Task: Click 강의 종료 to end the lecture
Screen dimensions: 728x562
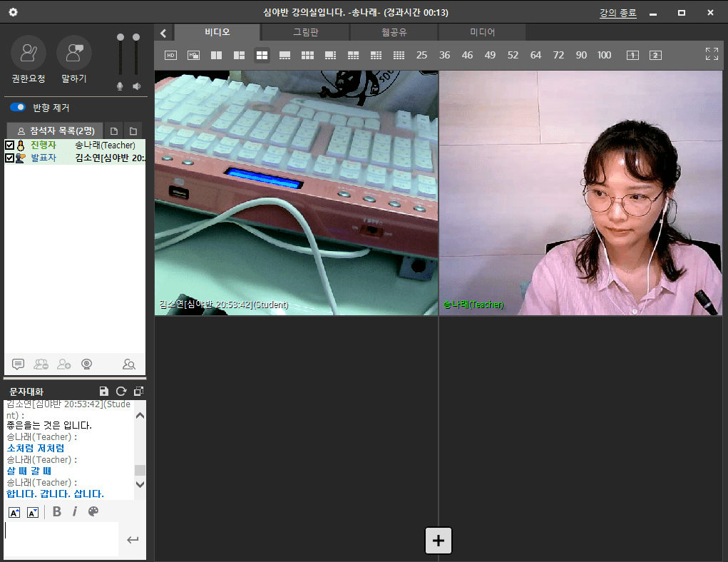Action: click(617, 13)
